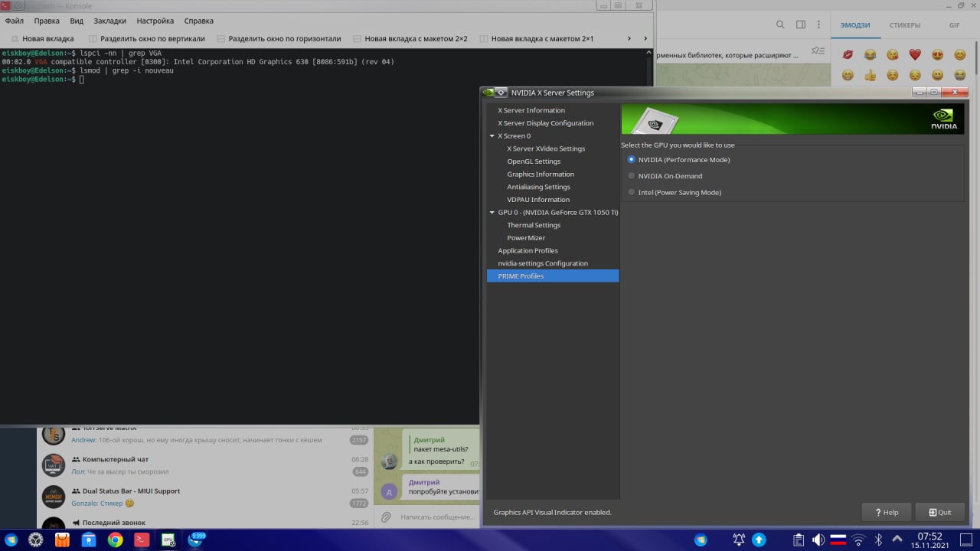Open the orange software store taskbar icon
Screen dimensions: 980x551
tap(62, 540)
